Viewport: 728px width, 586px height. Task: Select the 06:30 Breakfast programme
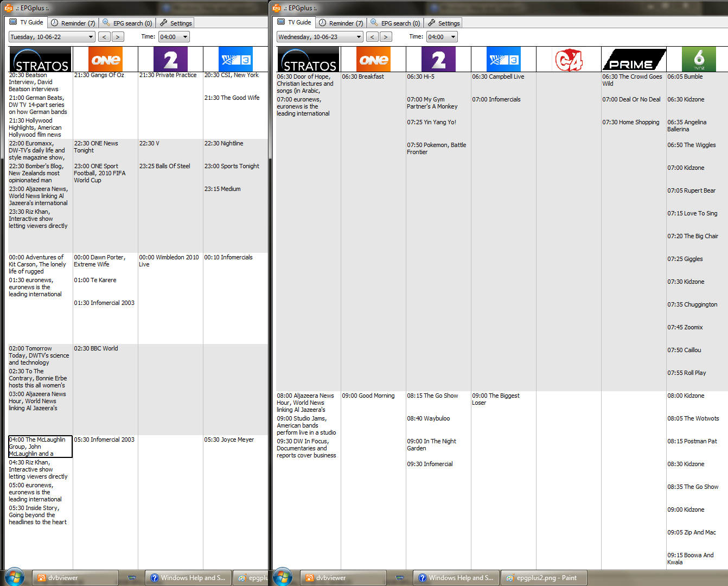coord(363,77)
